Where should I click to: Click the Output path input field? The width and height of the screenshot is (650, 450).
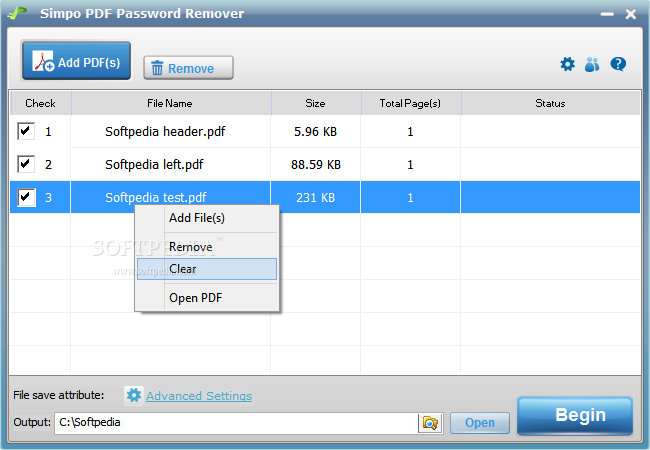[236, 423]
